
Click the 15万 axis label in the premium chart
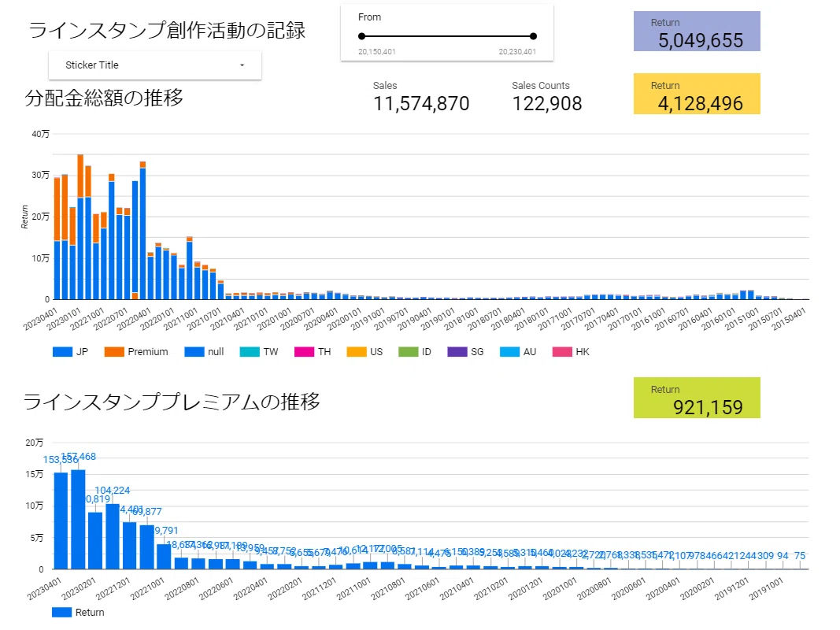tap(35, 474)
